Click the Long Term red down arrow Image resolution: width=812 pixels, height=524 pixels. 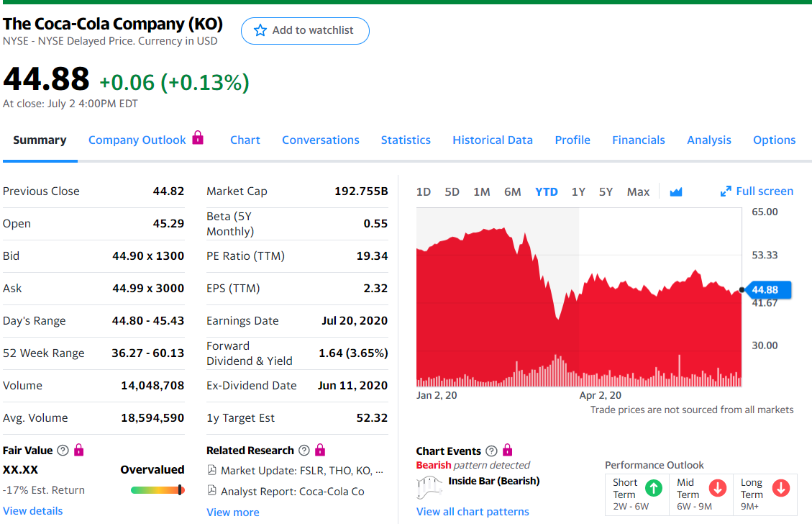click(781, 488)
